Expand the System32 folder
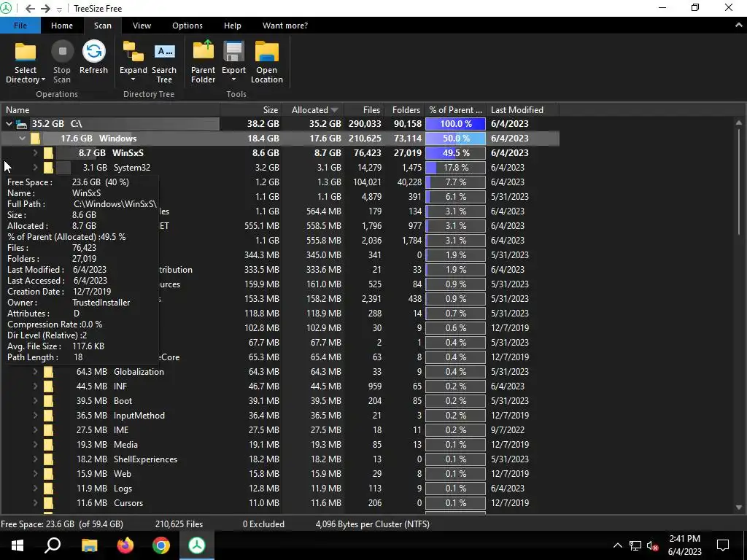Screen dimensions: 747x560 [35, 168]
